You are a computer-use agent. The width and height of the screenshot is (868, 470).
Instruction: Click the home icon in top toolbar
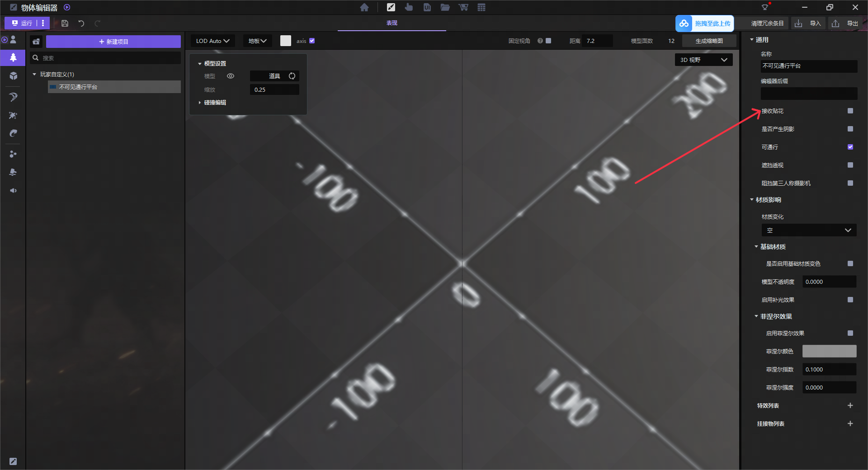click(364, 7)
